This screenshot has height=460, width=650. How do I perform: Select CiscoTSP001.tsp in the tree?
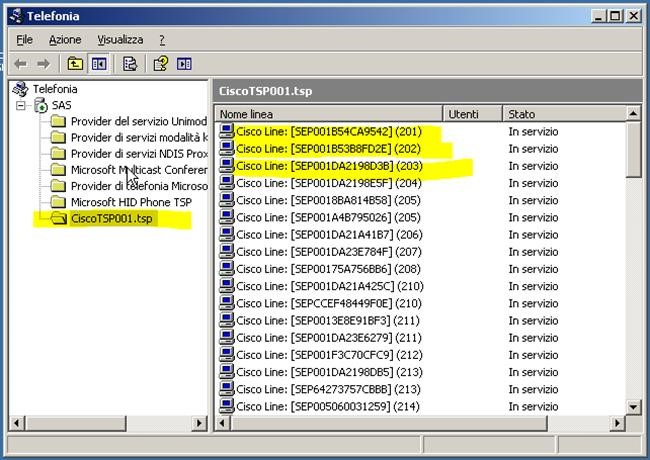112,218
